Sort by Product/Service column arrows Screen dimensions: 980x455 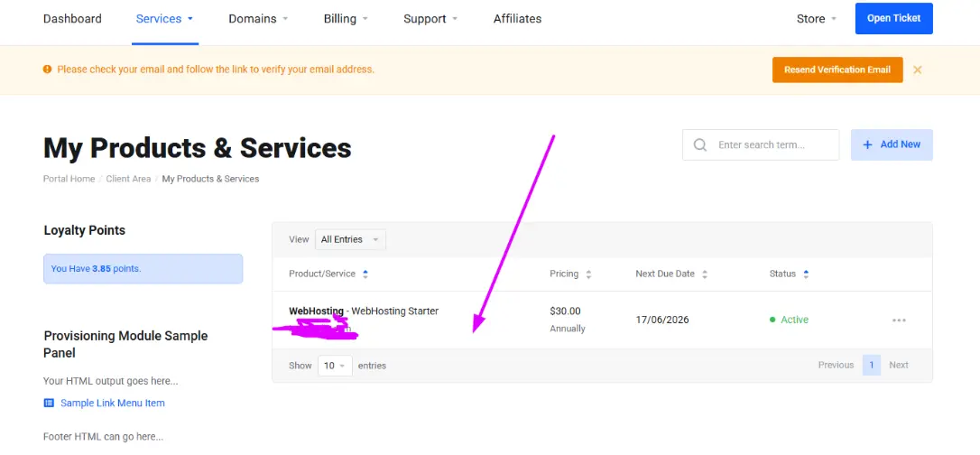(x=365, y=274)
